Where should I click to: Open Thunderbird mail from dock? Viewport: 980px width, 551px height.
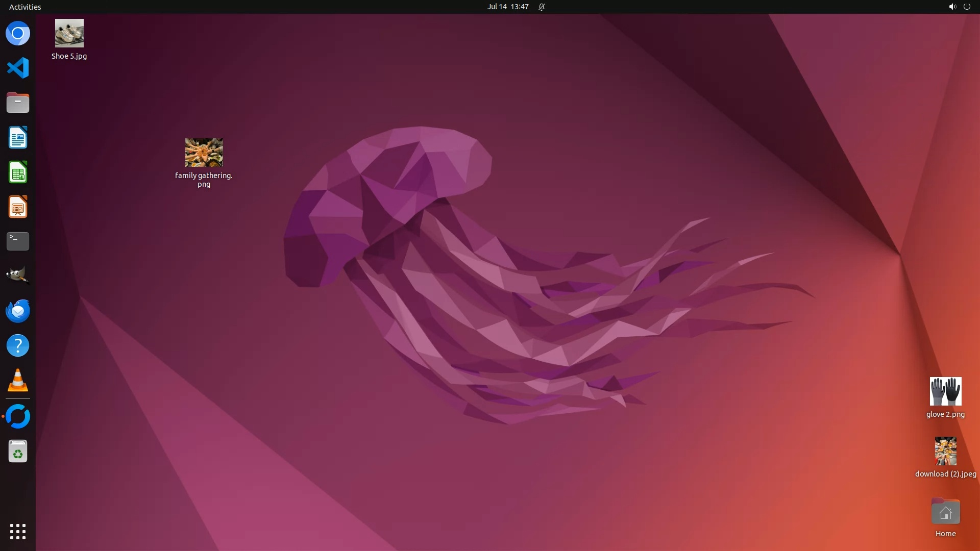click(18, 311)
